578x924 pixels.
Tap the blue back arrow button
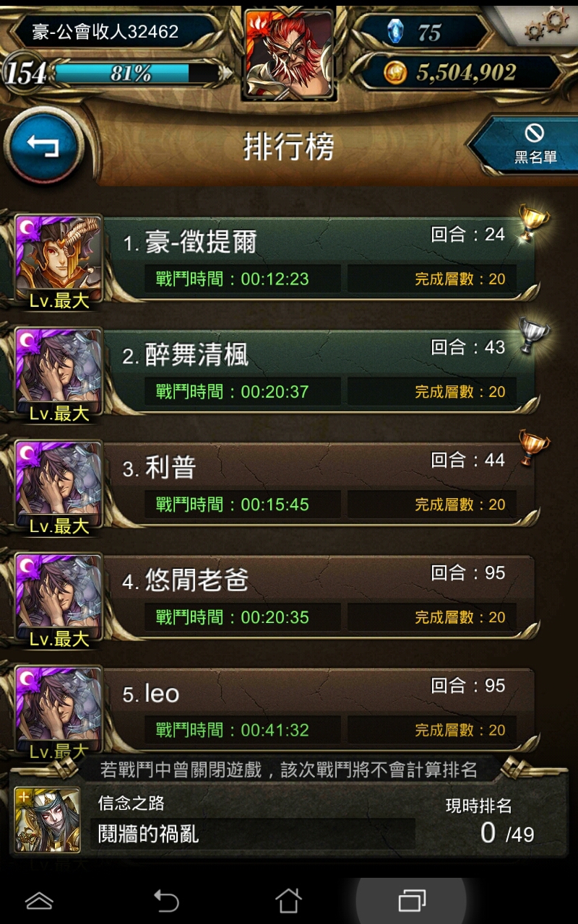pyautogui.click(x=43, y=147)
